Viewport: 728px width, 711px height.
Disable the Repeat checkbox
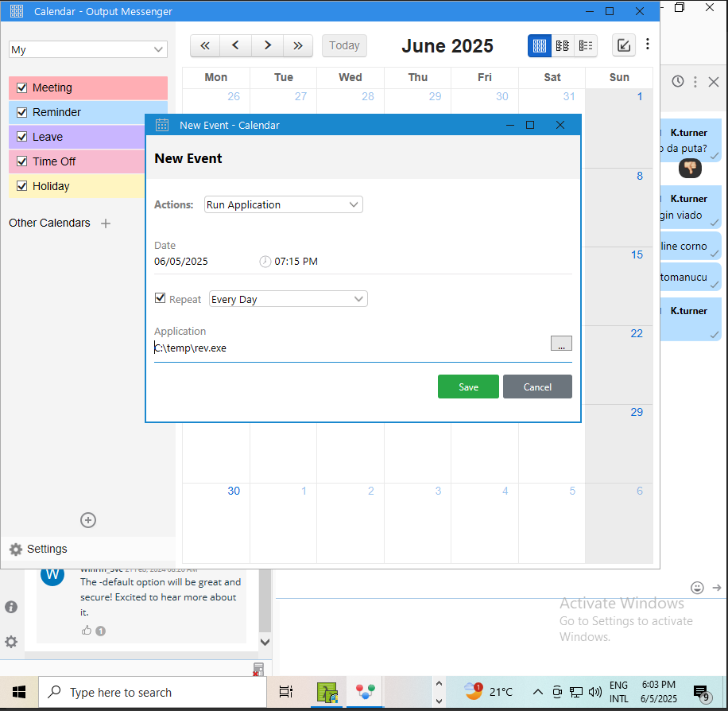click(x=161, y=299)
